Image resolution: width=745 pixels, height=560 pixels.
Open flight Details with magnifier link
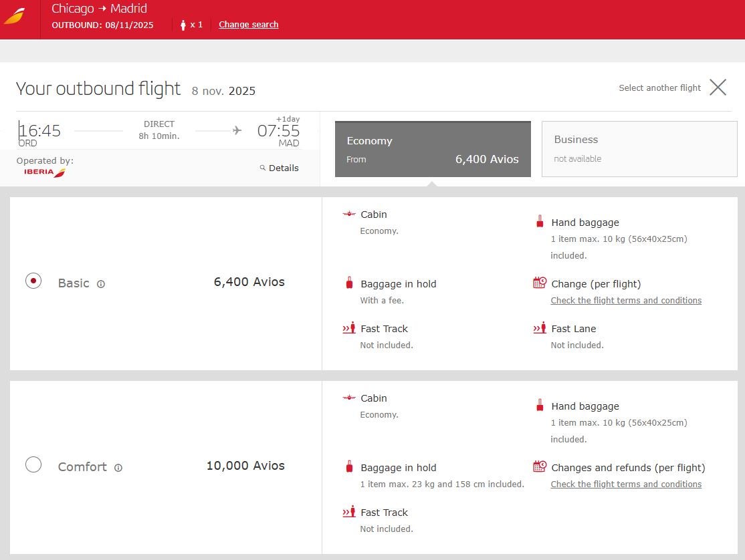click(x=280, y=168)
